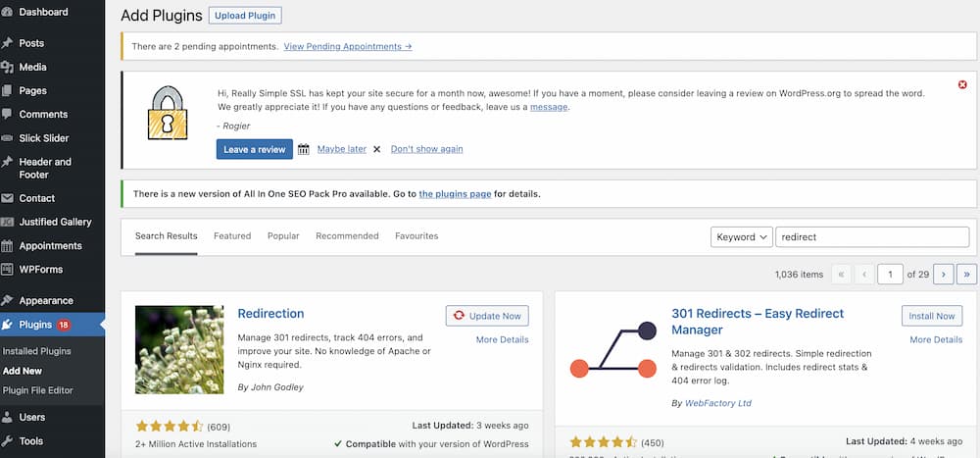Click the Plugins plug icon
The width and height of the screenshot is (980, 458).
point(7,325)
